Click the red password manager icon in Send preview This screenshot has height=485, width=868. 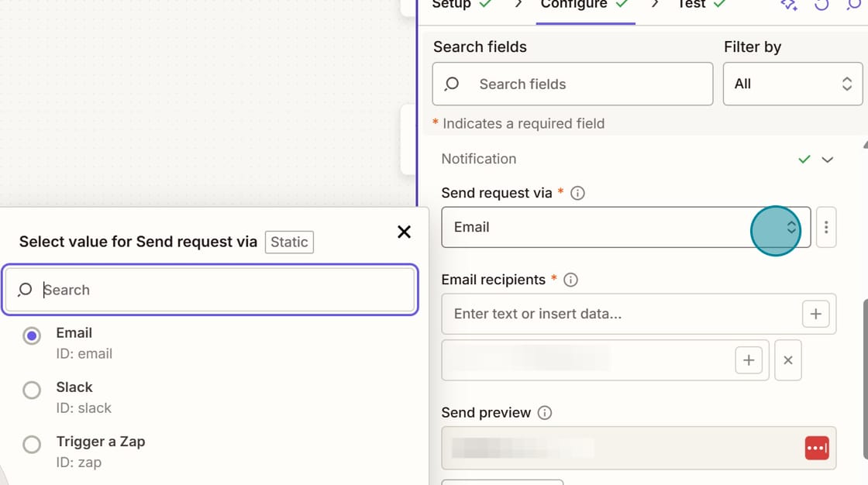click(817, 448)
